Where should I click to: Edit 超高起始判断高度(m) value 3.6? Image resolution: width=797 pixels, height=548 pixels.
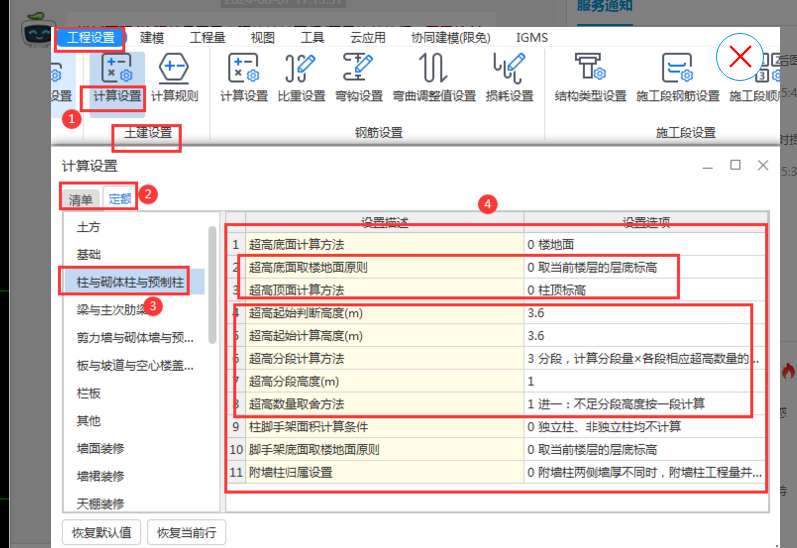[x=645, y=313]
